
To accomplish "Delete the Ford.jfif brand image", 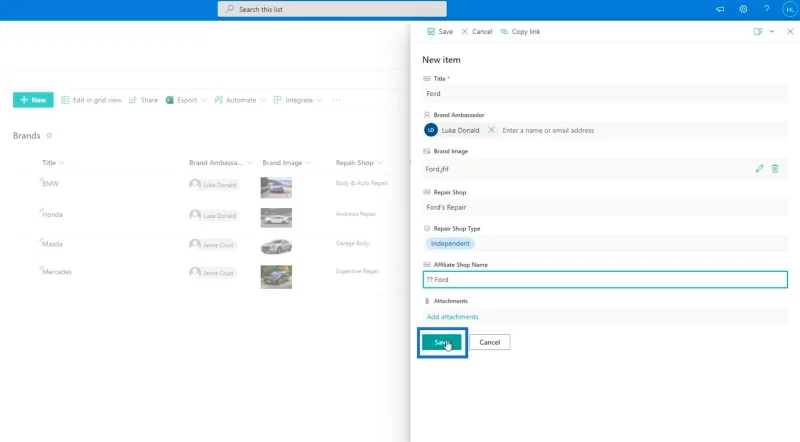I will pos(774,168).
